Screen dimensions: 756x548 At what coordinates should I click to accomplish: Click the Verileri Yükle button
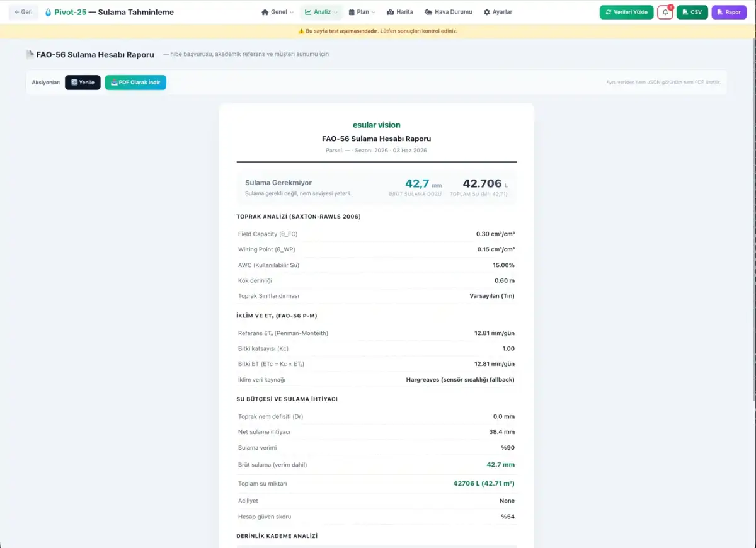(x=626, y=12)
